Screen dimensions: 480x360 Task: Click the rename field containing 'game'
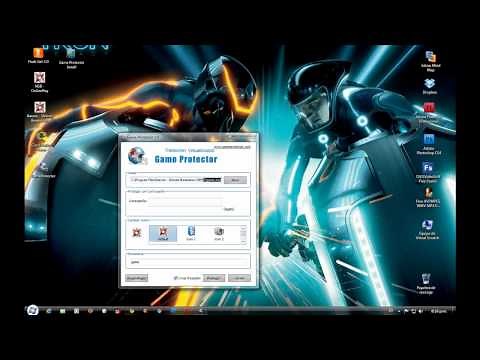click(x=188, y=262)
